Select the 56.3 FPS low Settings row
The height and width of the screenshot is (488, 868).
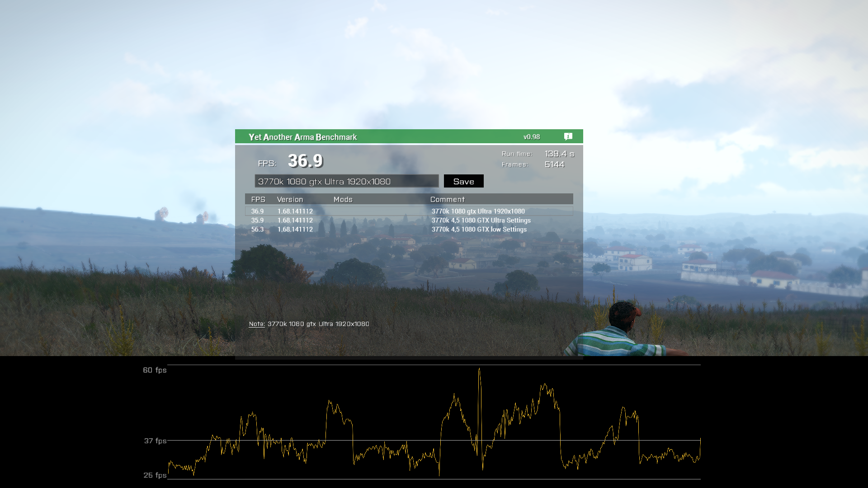[409, 230]
